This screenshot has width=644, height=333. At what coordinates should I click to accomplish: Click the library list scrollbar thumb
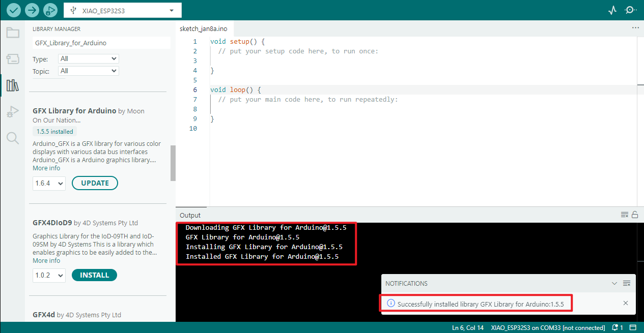[173, 163]
